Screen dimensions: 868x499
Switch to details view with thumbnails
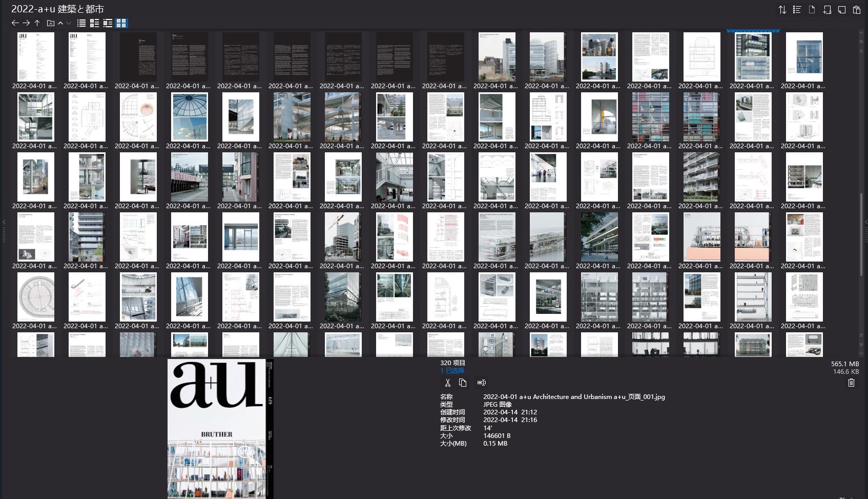[94, 23]
